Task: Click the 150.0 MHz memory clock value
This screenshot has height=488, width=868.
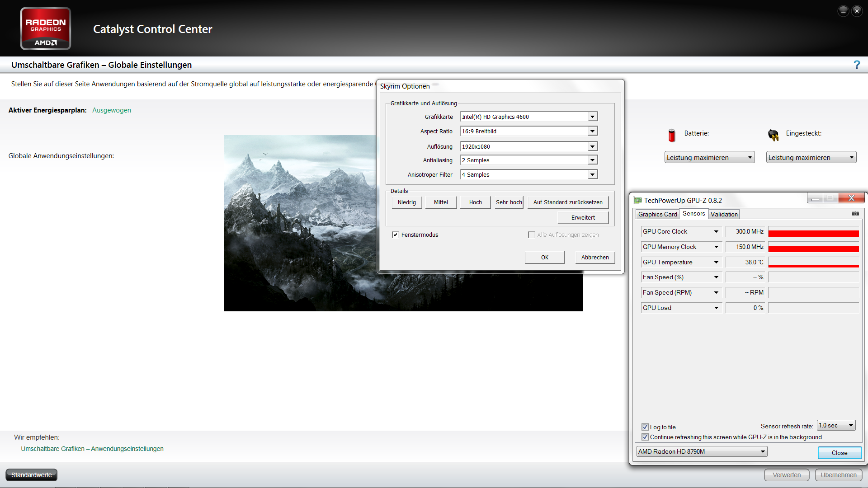Action: (x=745, y=247)
